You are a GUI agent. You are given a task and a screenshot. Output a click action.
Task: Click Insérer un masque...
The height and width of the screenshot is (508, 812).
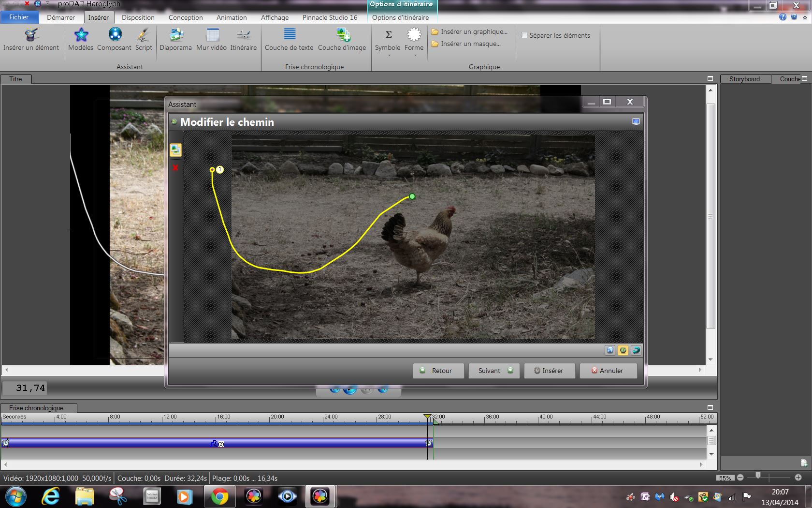click(x=466, y=44)
